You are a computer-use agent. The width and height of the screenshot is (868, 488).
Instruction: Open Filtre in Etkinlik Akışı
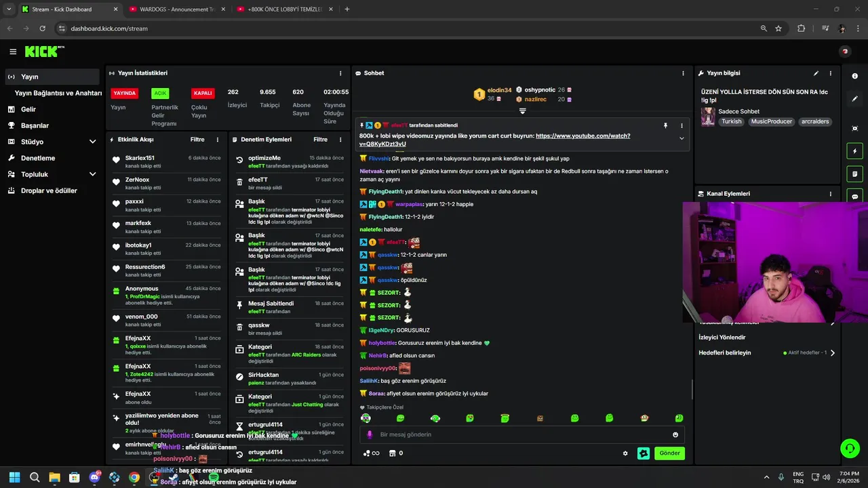[x=197, y=140]
